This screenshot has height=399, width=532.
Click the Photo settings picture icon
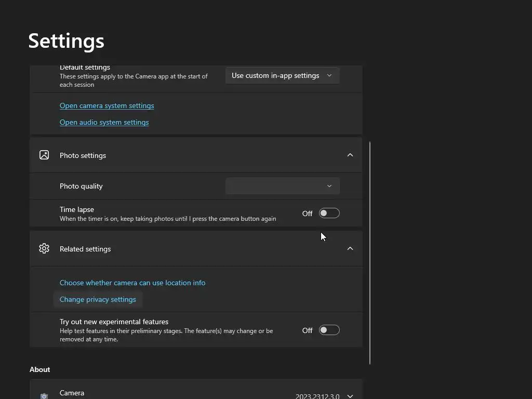tap(44, 155)
